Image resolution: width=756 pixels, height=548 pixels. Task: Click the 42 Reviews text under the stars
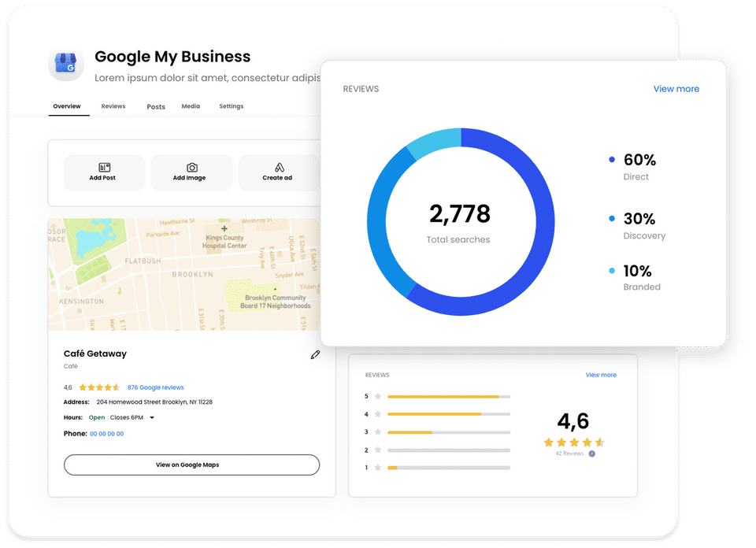click(x=569, y=454)
